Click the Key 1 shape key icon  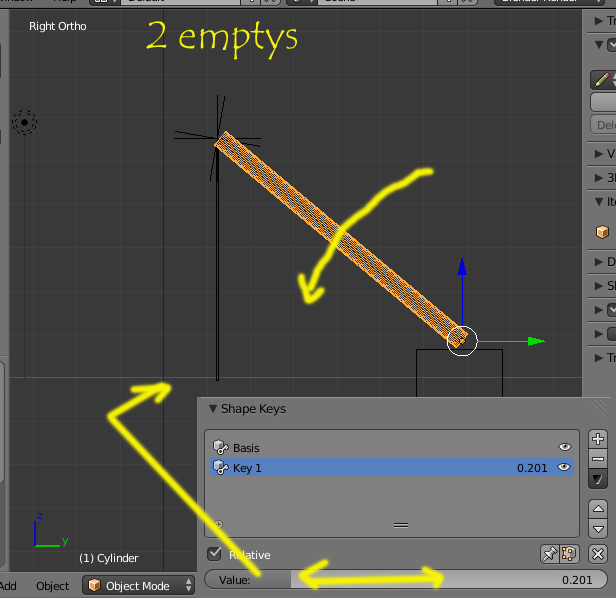click(220, 468)
